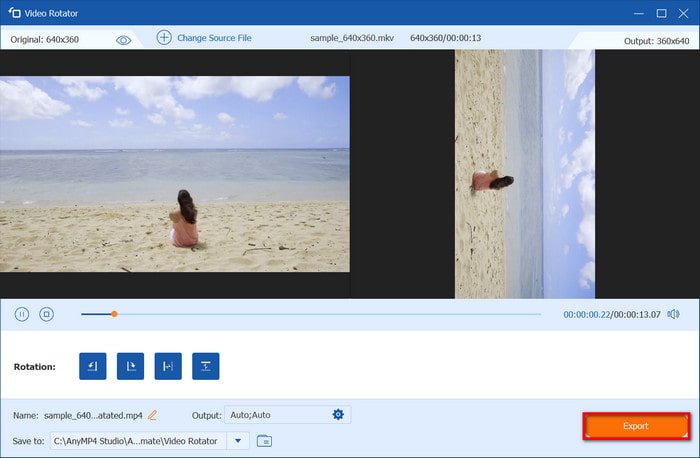Viewport: 700px width, 458px height.
Task: Open output settings gear
Action: click(x=338, y=415)
